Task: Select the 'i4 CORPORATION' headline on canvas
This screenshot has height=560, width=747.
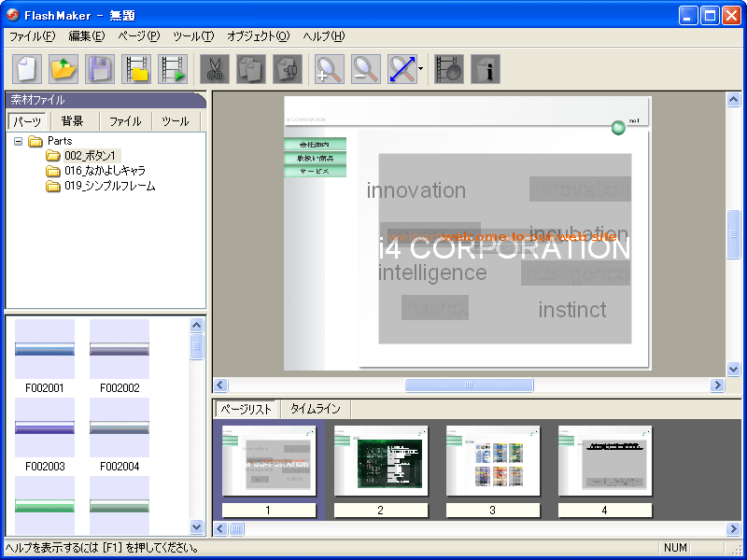Action: 504,249
